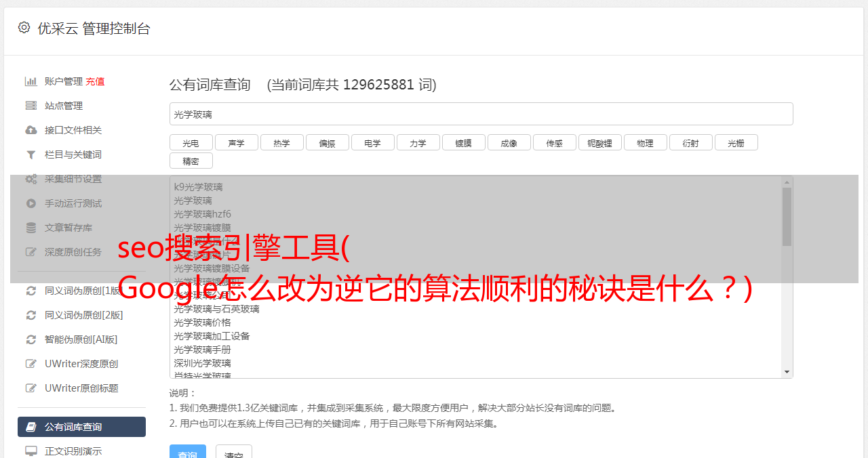The image size is (868, 458).
Task: Select the 物理 tag button
Action: point(645,142)
